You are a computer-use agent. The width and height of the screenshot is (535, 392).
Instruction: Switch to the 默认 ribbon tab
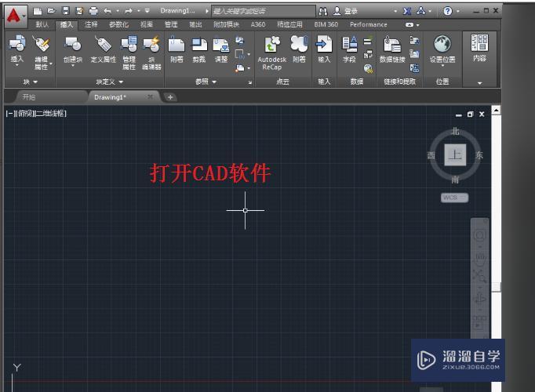42,24
